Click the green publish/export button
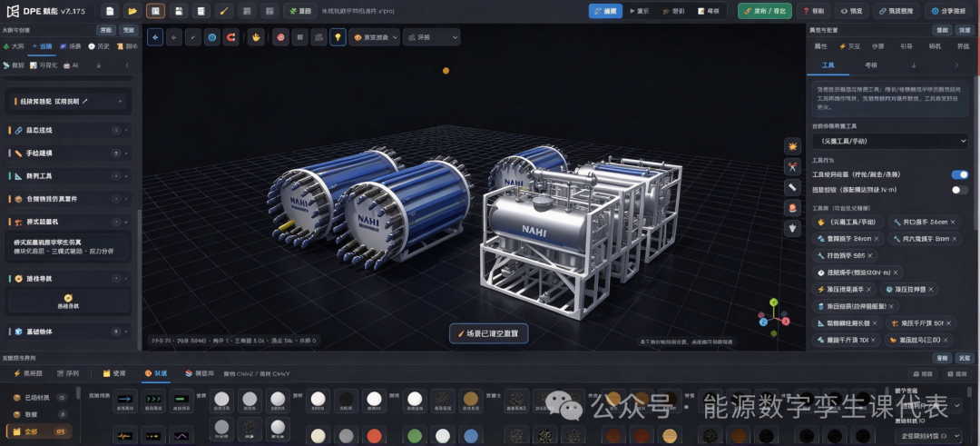The width and height of the screenshot is (980, 446). tap(764, 11)
